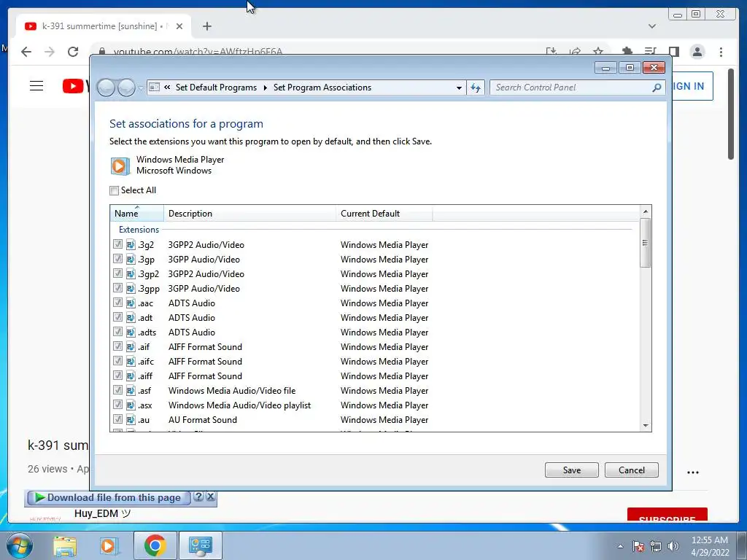This screenshot has width=747, height=560.
Task: Click Control Panel back navigation button
Action: click(106, 87)
